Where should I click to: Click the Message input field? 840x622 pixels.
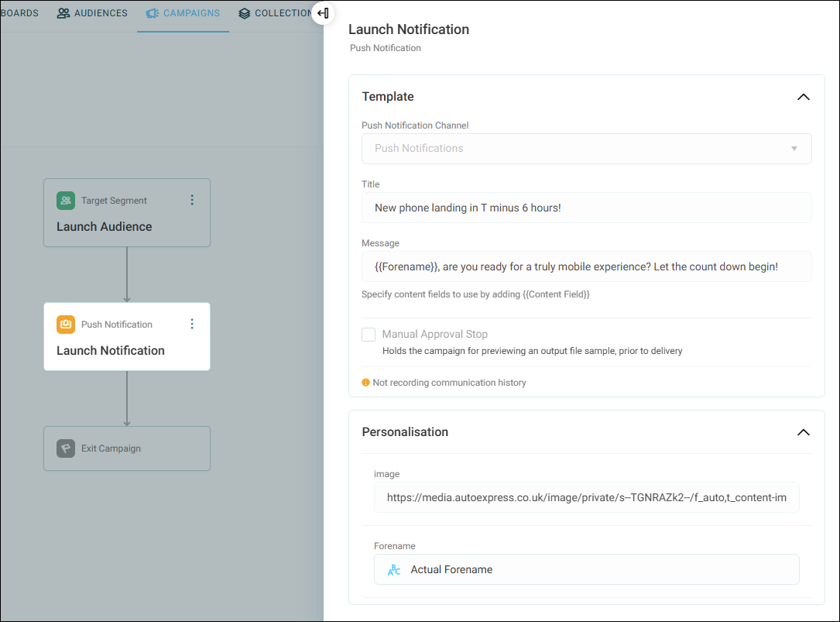pyautogui.click(x=587, y=266)
